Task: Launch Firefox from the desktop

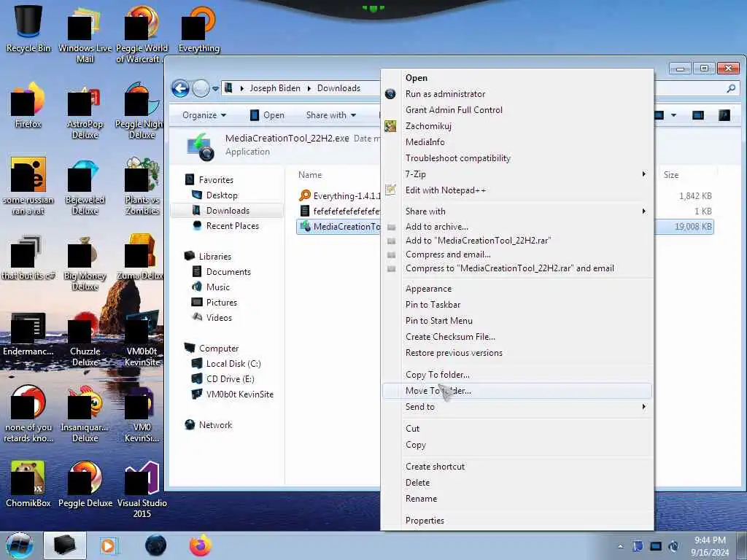Action: 28,105
